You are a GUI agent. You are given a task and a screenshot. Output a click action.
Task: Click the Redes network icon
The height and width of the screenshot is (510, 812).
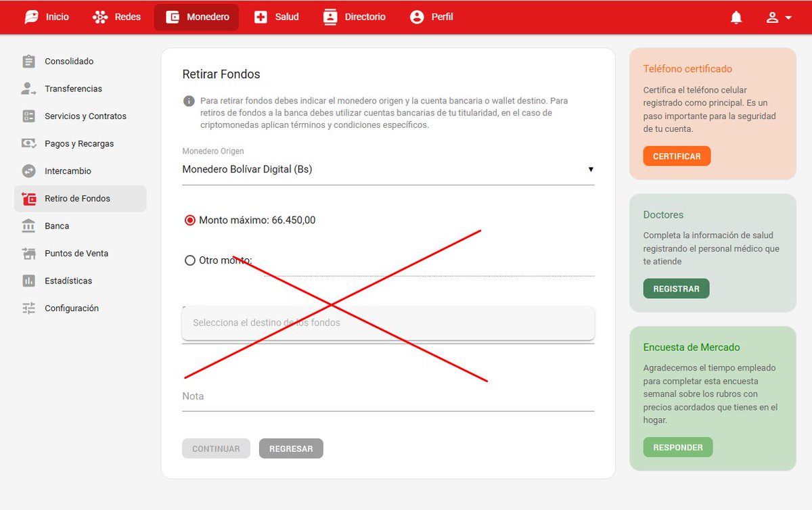[100, 17]
